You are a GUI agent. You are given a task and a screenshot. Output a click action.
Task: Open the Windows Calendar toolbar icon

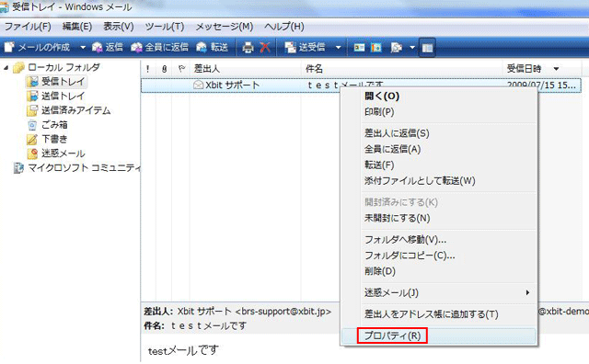coord(376,48)
